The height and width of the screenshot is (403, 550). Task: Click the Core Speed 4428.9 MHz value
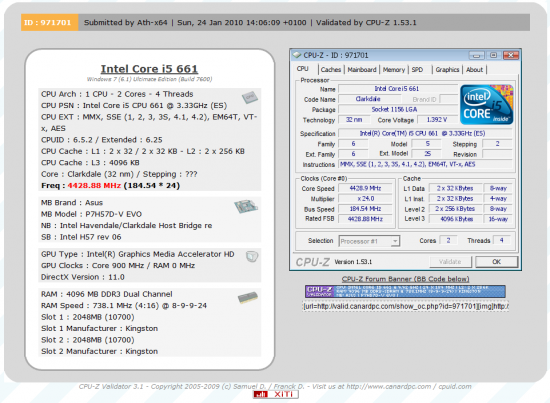tap(365, 188)
